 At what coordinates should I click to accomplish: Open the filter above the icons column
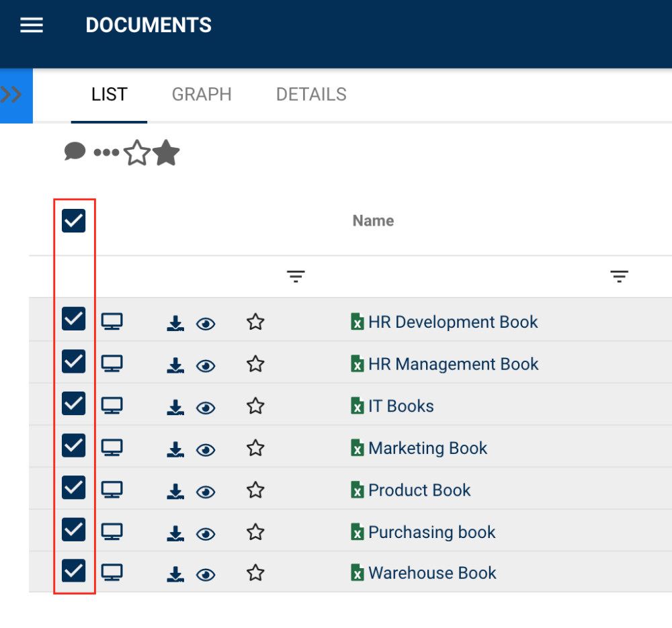296,276
